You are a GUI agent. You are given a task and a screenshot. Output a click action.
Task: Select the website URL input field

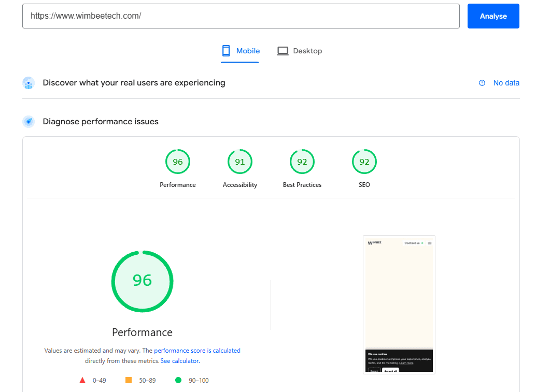click(x=241, y=16)
